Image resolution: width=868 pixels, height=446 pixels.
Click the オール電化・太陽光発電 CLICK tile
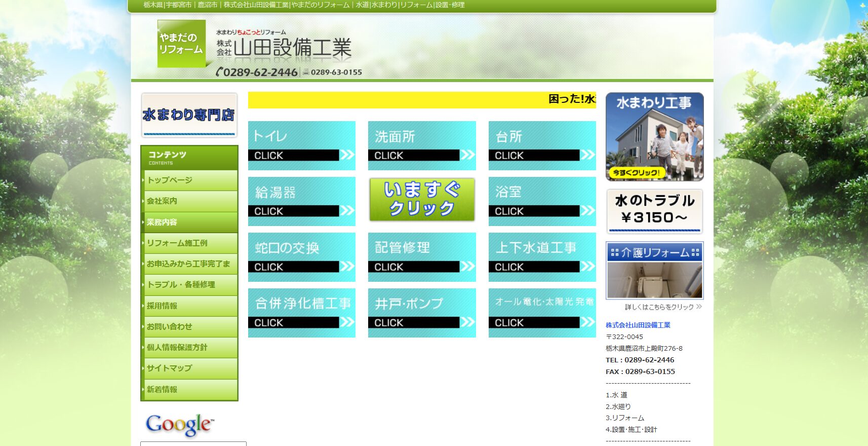click(x=542, y=313)
